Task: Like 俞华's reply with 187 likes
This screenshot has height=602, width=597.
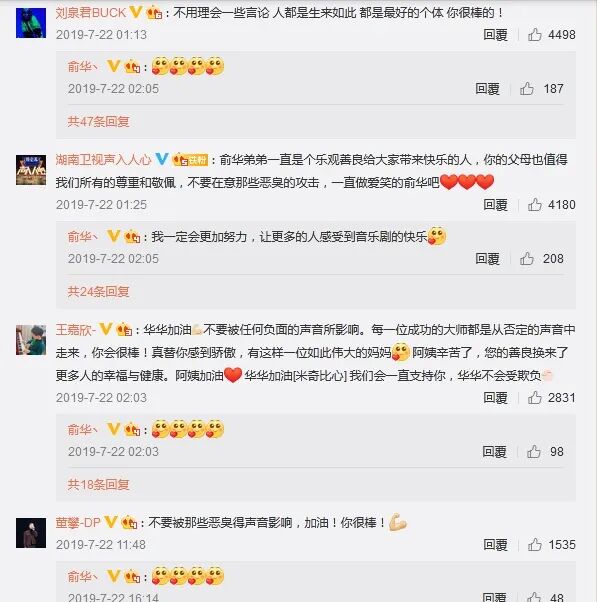Action: click(x=527, y=89)
